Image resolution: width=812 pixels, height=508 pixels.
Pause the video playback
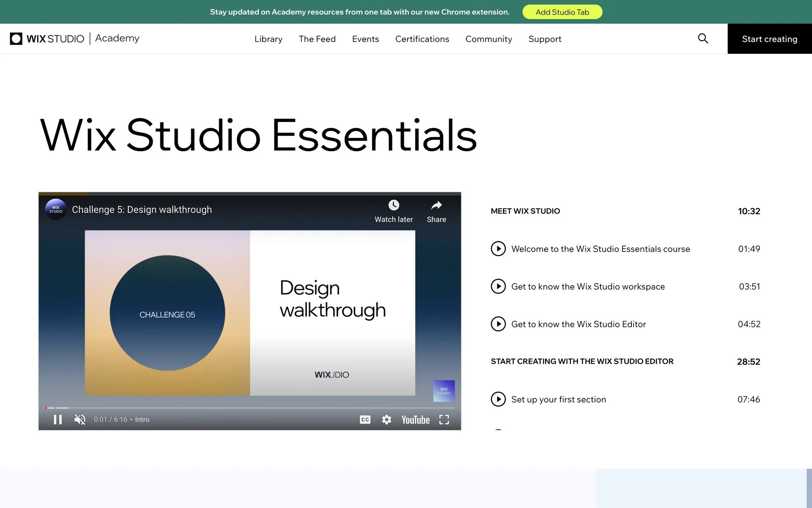click(x=58, y=420)
